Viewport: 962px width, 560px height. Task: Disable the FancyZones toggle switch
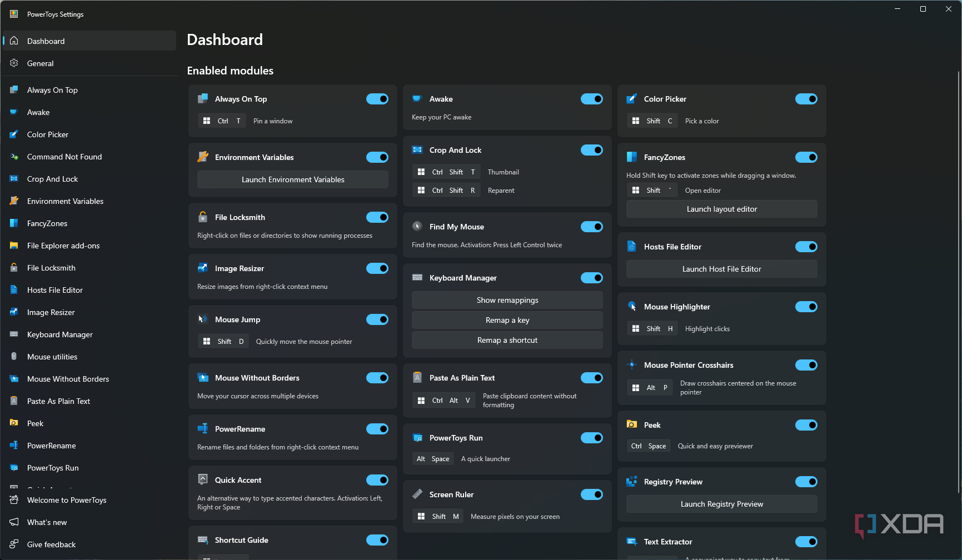coord(806,157)
